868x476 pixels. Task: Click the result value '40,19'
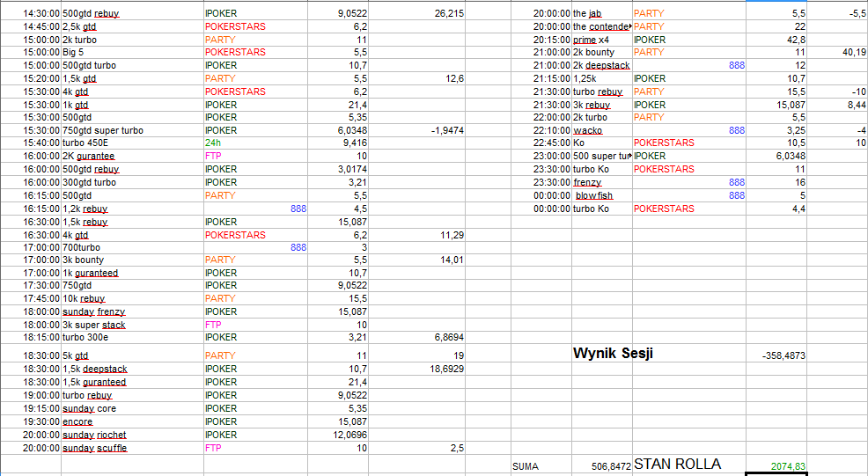(x=837, y=52)
